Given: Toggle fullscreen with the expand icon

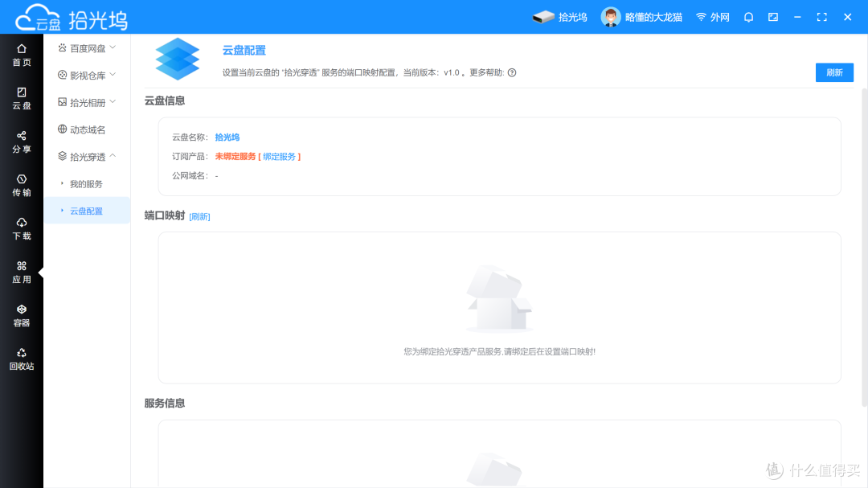Looking at the screenshot, I should tap(822, 17).
